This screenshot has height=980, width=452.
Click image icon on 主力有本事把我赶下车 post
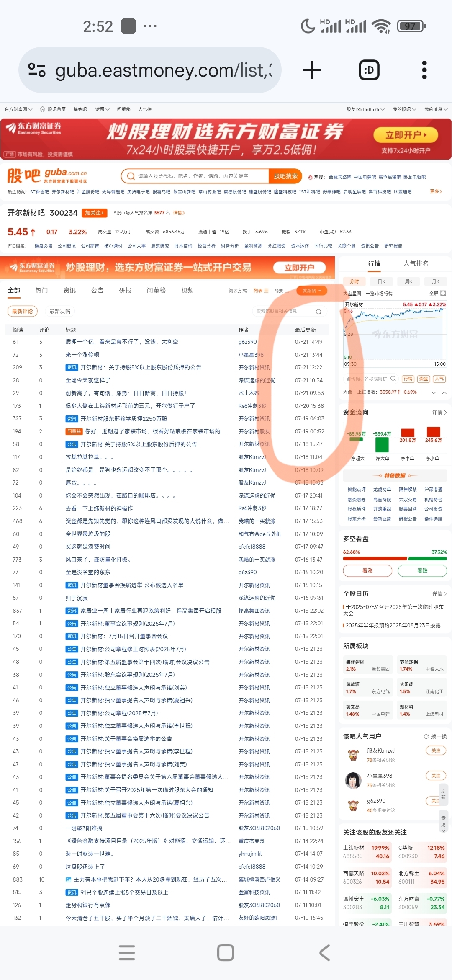tap(69, 879)
